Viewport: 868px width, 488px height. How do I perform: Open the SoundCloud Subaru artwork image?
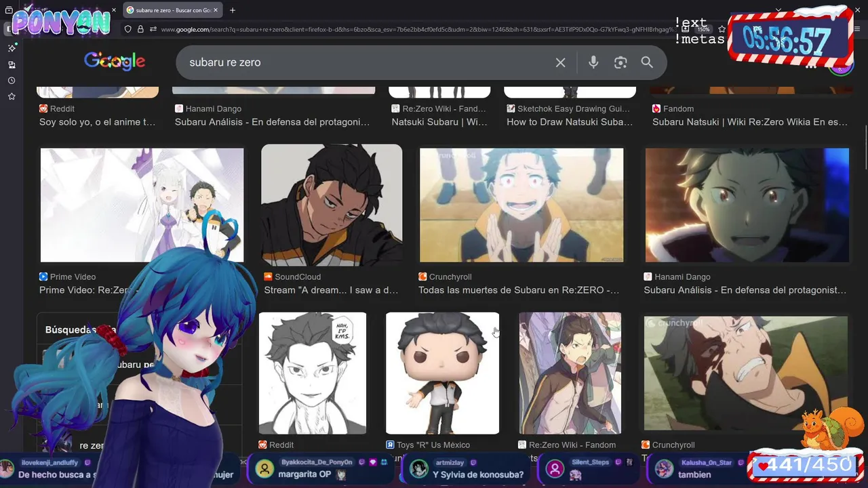332,205
